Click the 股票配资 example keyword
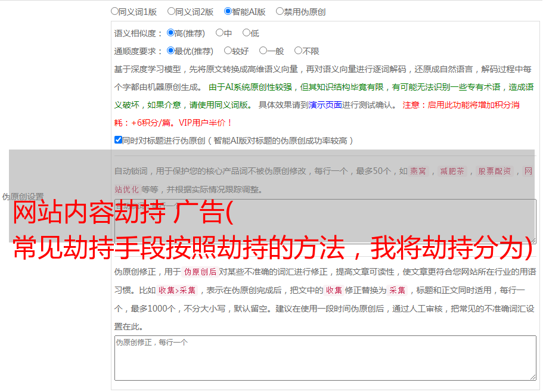The image size is (543, 392). tap(495, 171)
